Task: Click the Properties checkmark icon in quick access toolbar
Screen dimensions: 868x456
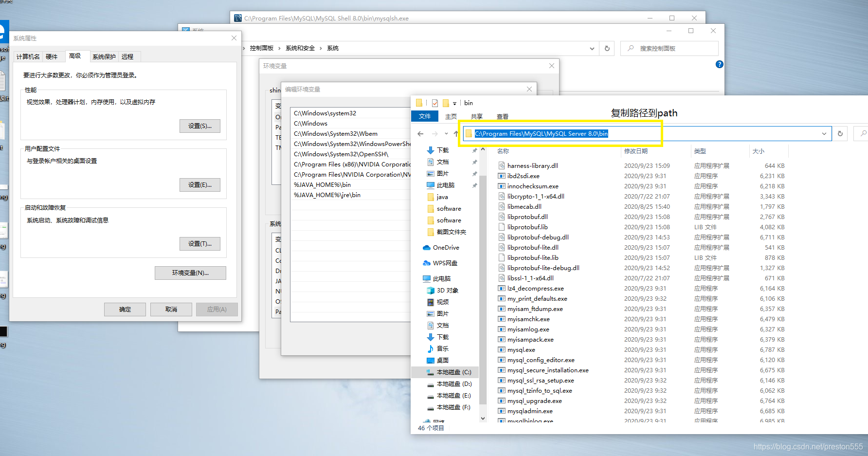Action: (434, 103)
